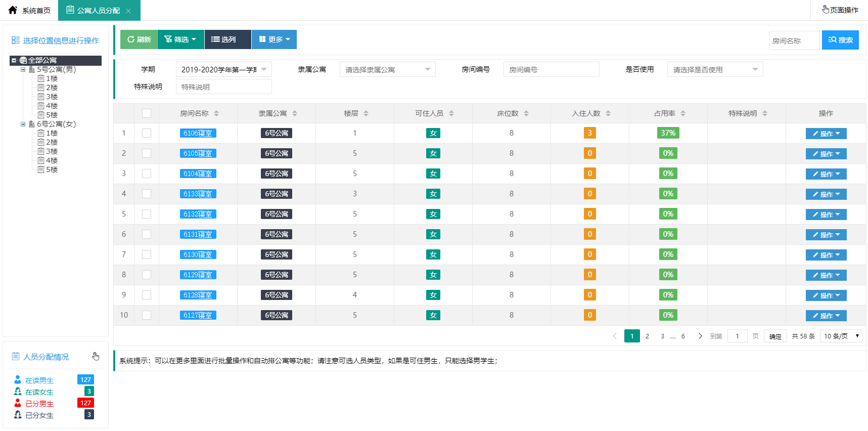Click the jump-to page number input
The width and height of the screenshot is (868, 431).
click(738, 336)
